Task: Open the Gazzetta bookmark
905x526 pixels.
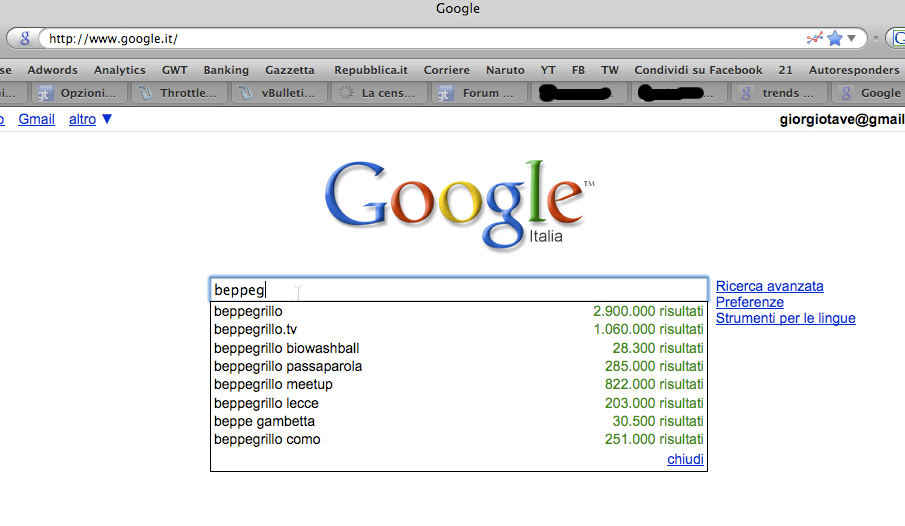Action: coord(290,70)
